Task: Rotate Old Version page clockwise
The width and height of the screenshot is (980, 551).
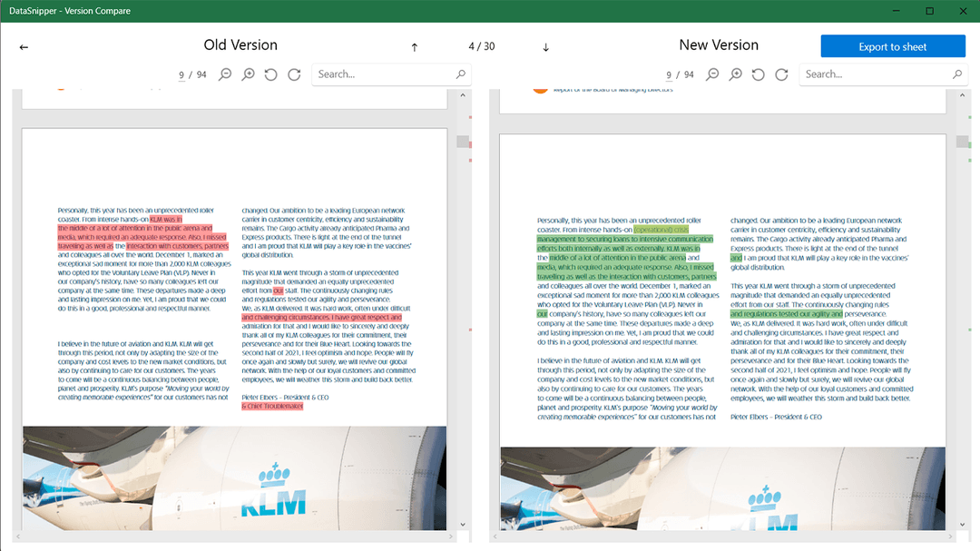Action: click(x=294, y=74)
